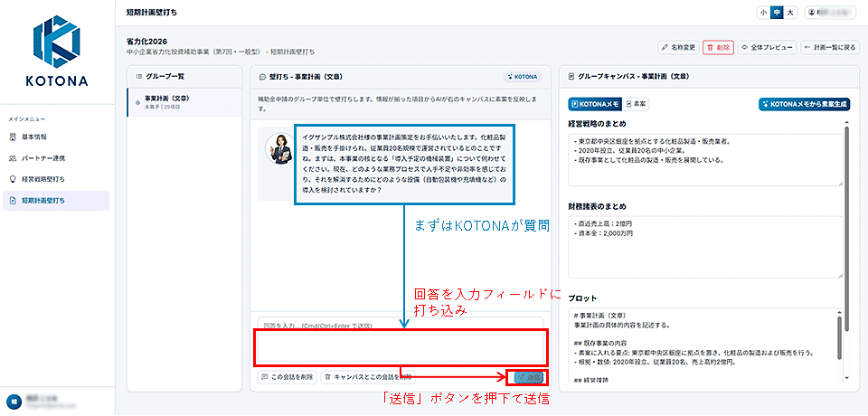Screen dimensions: 868x416
Task: Click the KOTONA badge in chat header
Action: pyautogui.click(x=522, y=77)
